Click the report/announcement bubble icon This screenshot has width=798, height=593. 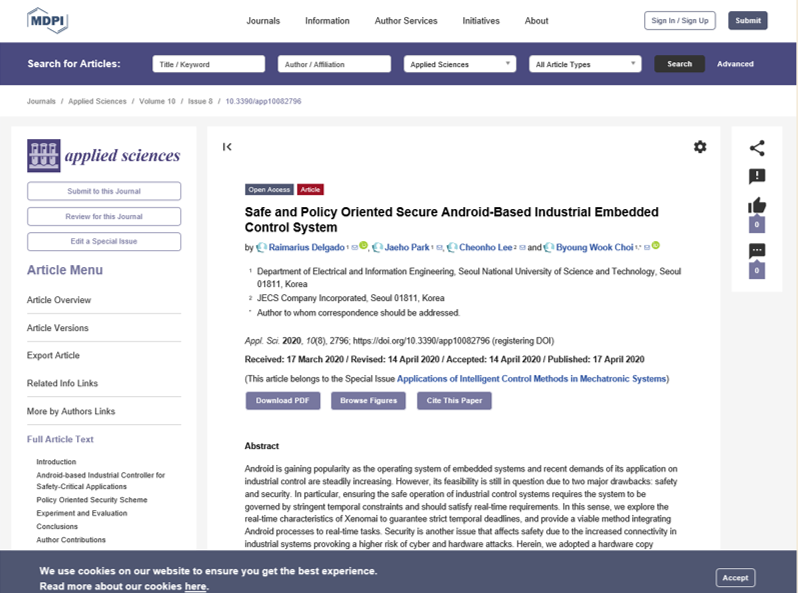(x=757, y=177)
